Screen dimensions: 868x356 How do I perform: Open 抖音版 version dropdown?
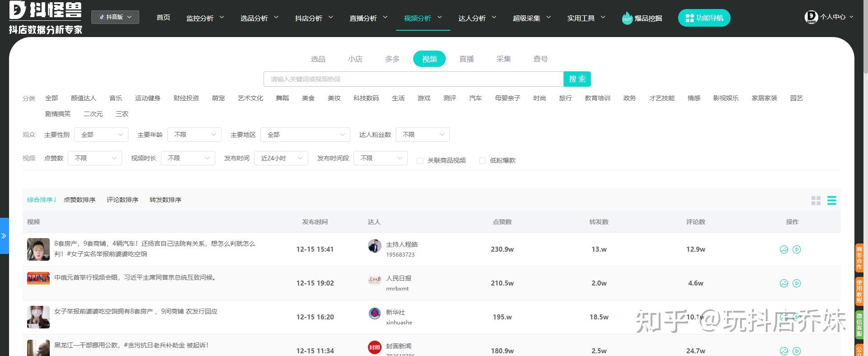tap(115, 17)
